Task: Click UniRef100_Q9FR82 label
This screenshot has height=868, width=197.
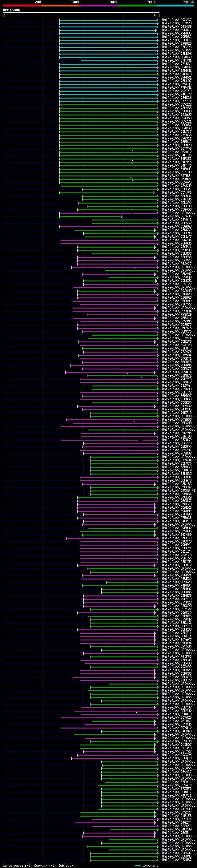Action: (x=177, y=37)
